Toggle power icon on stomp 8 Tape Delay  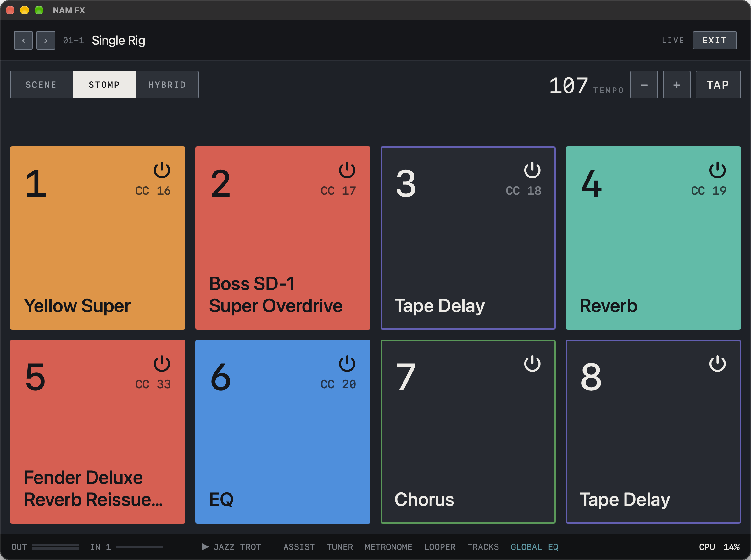[717, 363]
